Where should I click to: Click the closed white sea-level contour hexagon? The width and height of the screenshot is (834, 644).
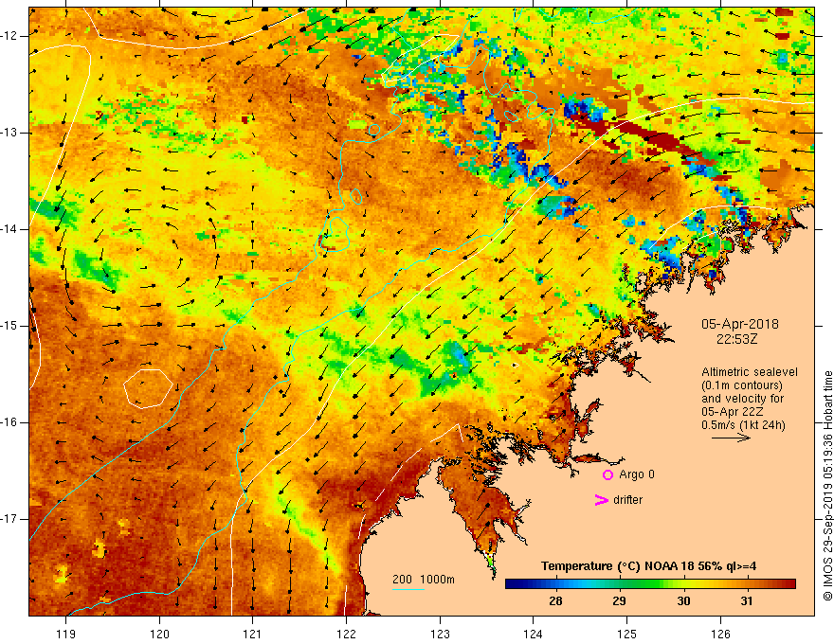point(148,389)
